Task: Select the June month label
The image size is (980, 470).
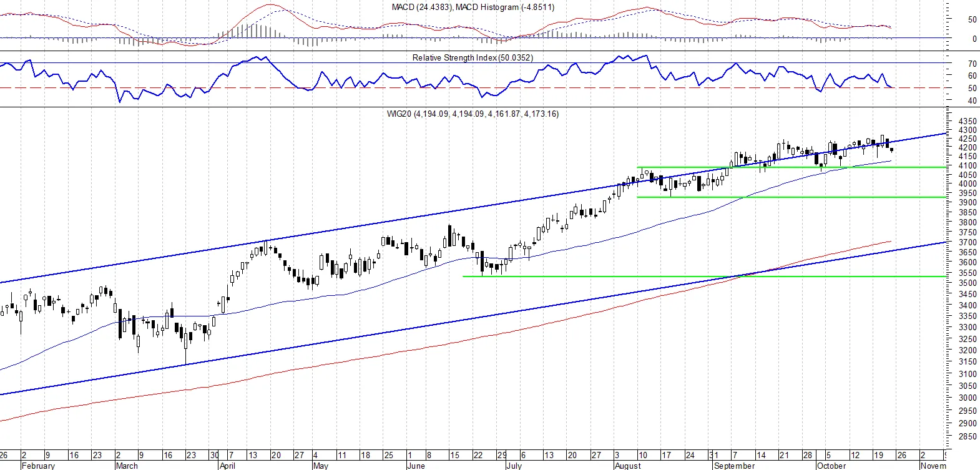Action: (416, 466)
